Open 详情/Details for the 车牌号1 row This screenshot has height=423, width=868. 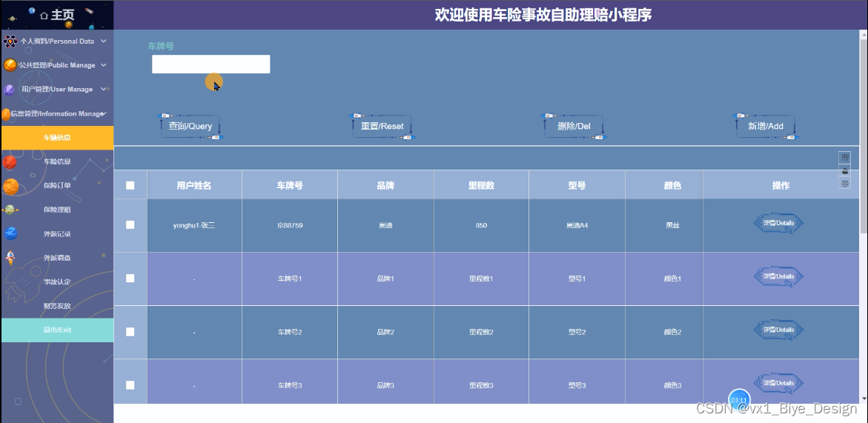[778, 276]
